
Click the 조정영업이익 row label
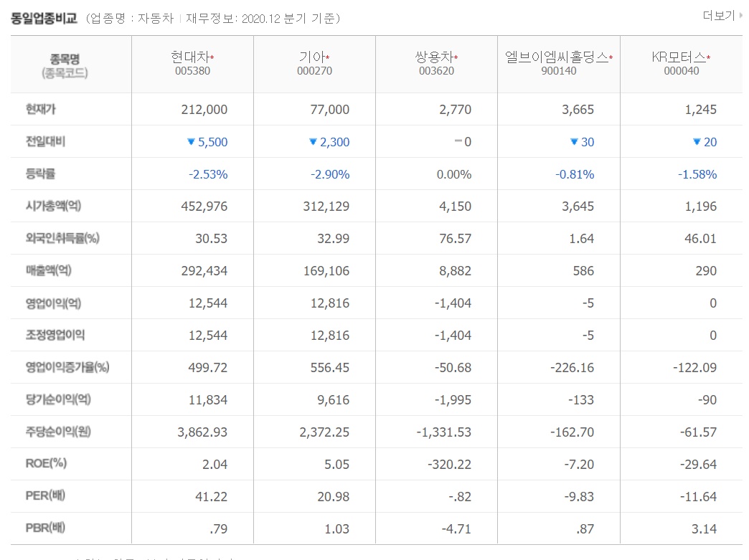coord(55,335)
